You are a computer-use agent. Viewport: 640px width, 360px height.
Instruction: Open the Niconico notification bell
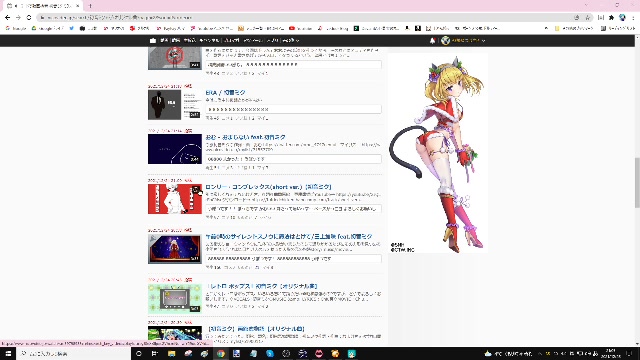(x=433, y=40)
